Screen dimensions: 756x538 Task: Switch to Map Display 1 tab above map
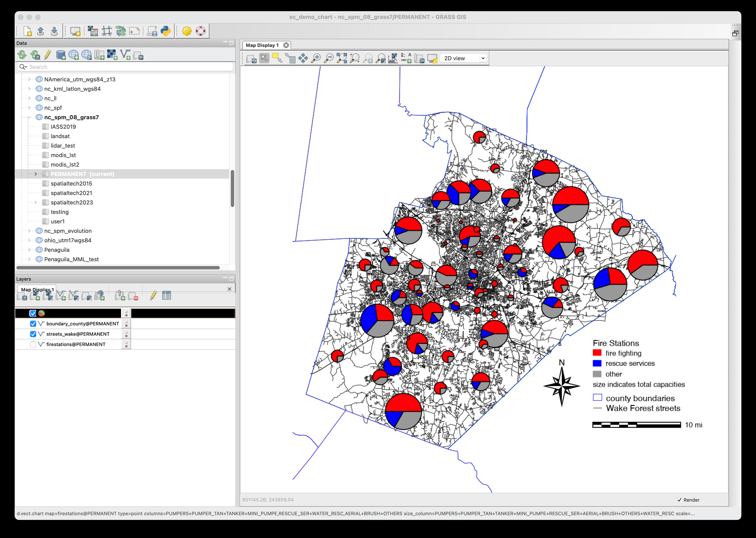coord(262,45)
